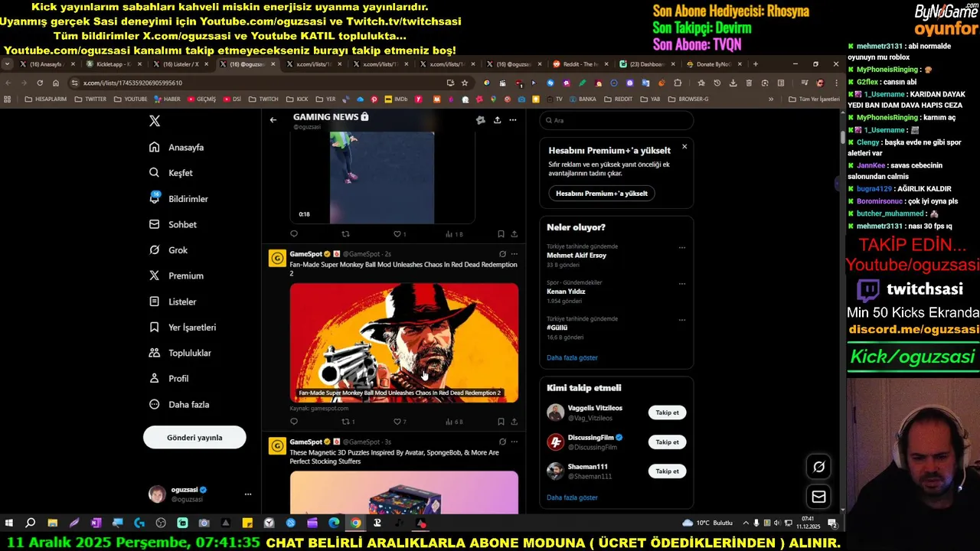The width and height of the screenshot is (980, 551).
Task: Open new browser tab
Action: [x=756, y=64]
